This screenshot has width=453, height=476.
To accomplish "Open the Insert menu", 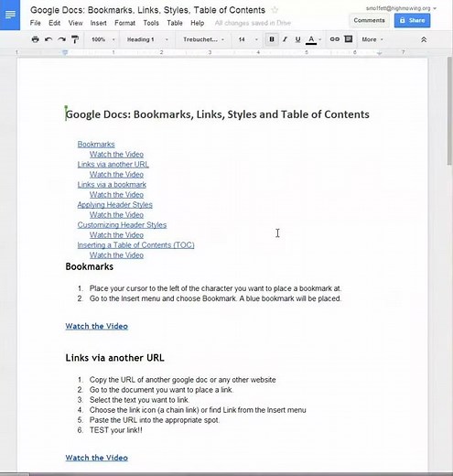I will [x=98, y=23].
